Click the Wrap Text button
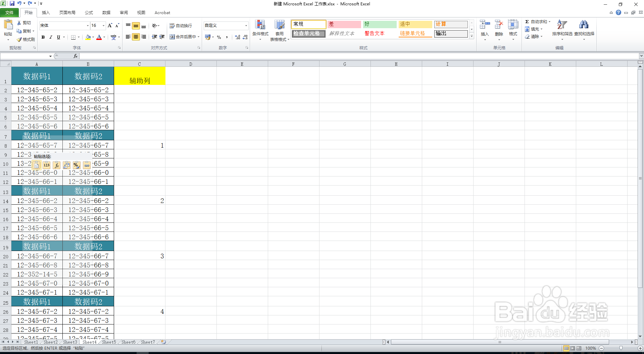The width and height of the screenshot is (644, 354). 181,26
